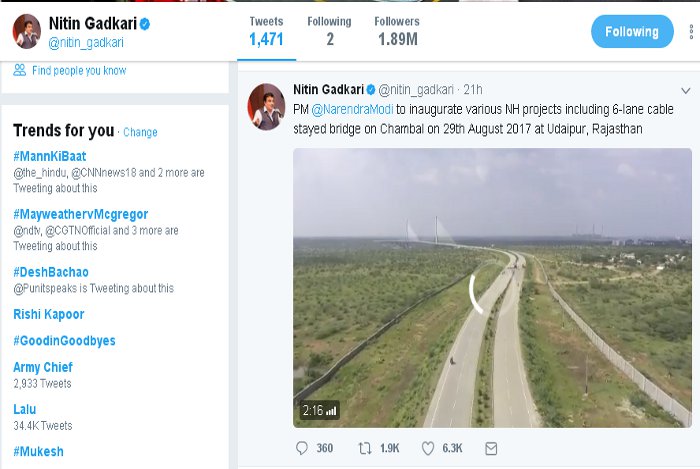
Task: Click the tweet author's profile picture
Action: (267, 107)
